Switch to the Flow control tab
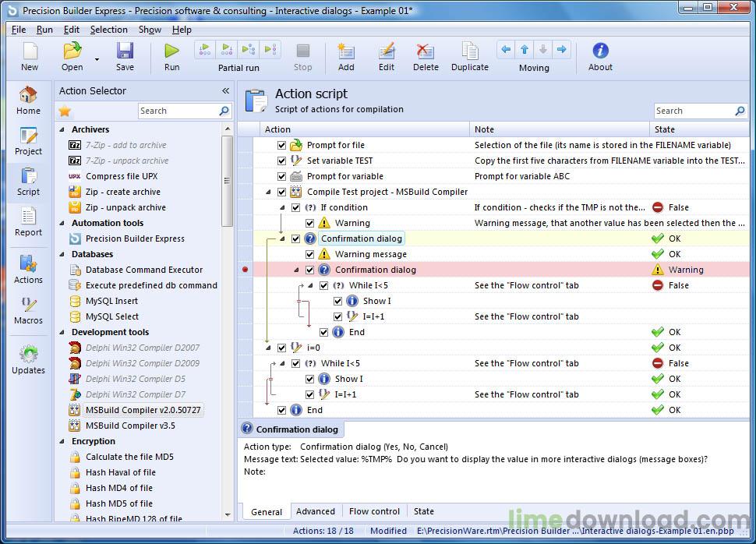The height and width of the screenshot is (544, 756). (374, 511)
